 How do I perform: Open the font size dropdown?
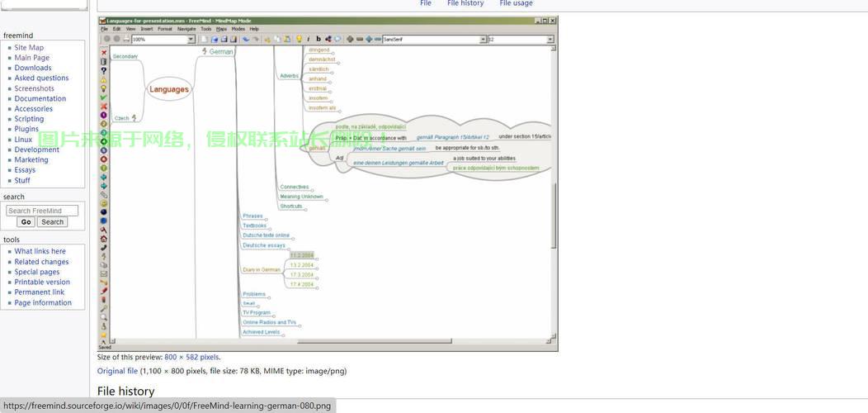[550, 40]
